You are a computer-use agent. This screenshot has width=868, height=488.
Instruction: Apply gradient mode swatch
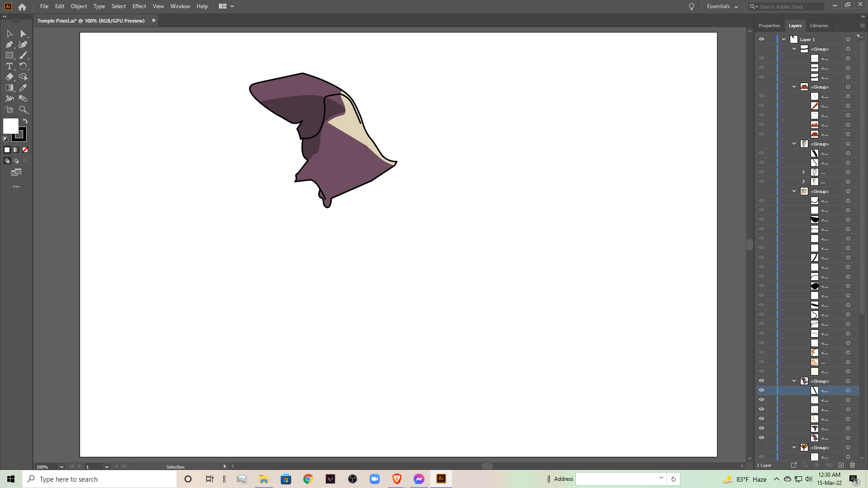click(16, 150)
